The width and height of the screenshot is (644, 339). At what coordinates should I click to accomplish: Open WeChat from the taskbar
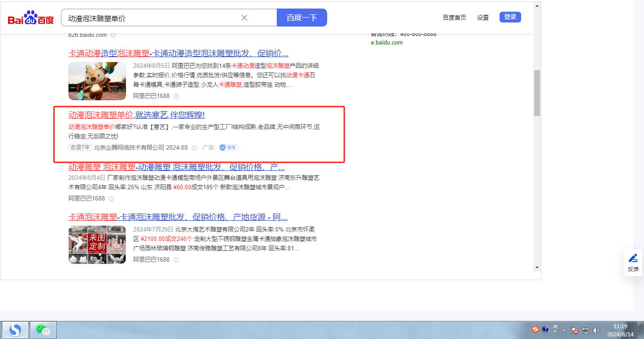click(43, 330)
